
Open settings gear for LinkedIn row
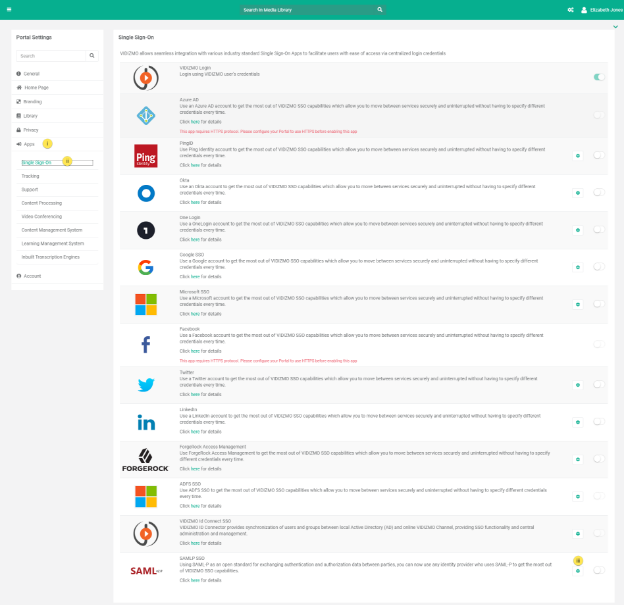(578, 422)
